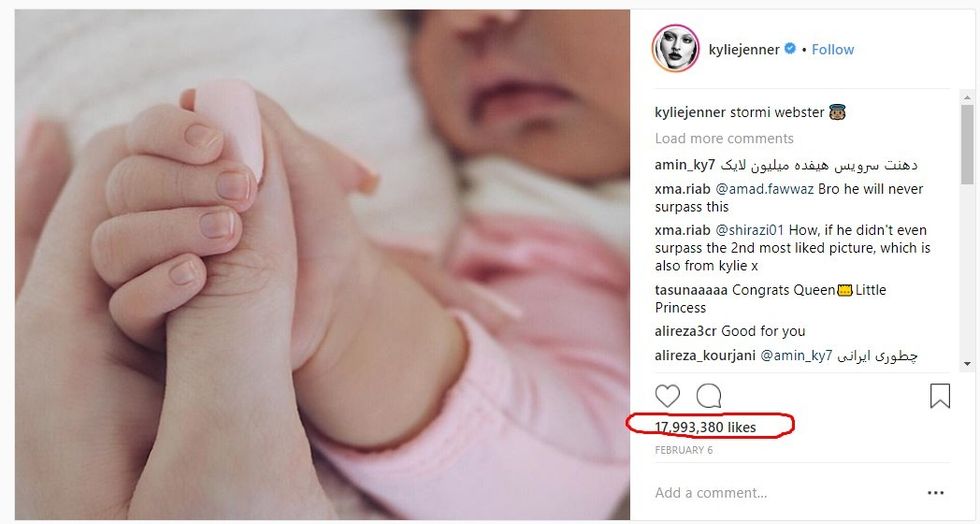Click the February 6 post date

point(684,450)
